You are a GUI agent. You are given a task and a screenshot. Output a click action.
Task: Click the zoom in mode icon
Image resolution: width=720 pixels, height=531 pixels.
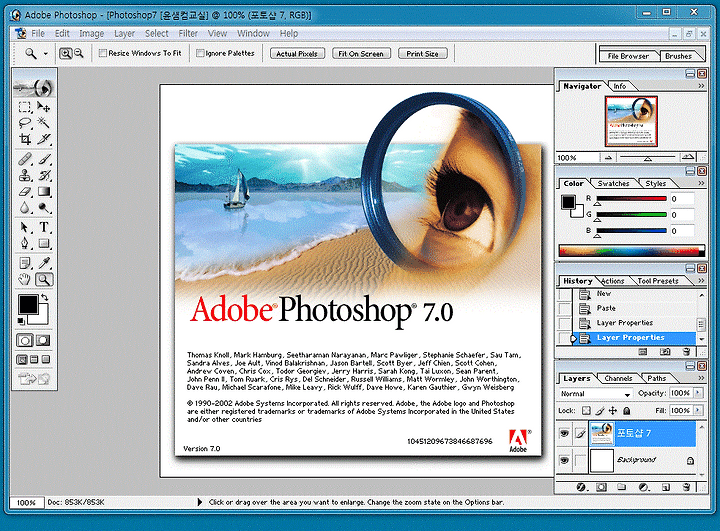(66, 54)
